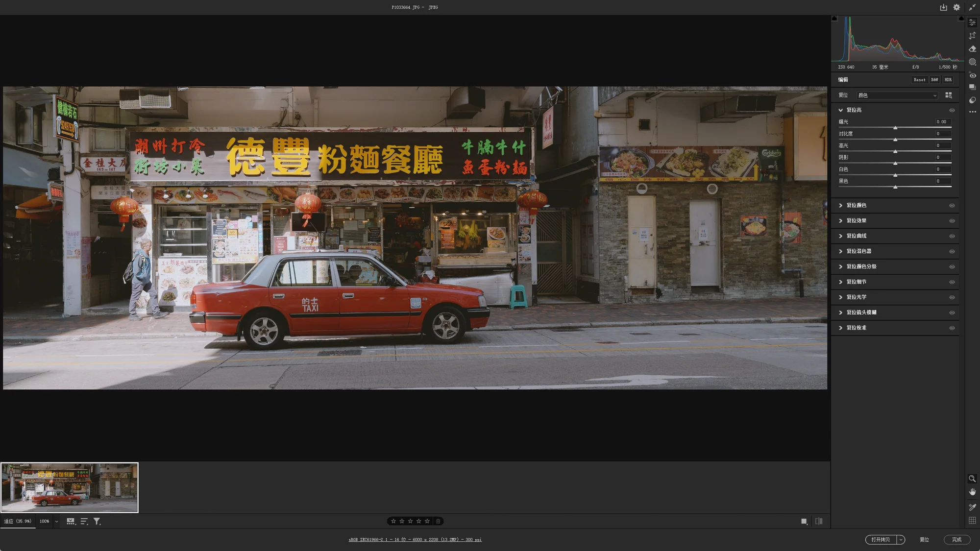Select the Hand tool
This screenshot has width=980, height=551.
point(972,492)
